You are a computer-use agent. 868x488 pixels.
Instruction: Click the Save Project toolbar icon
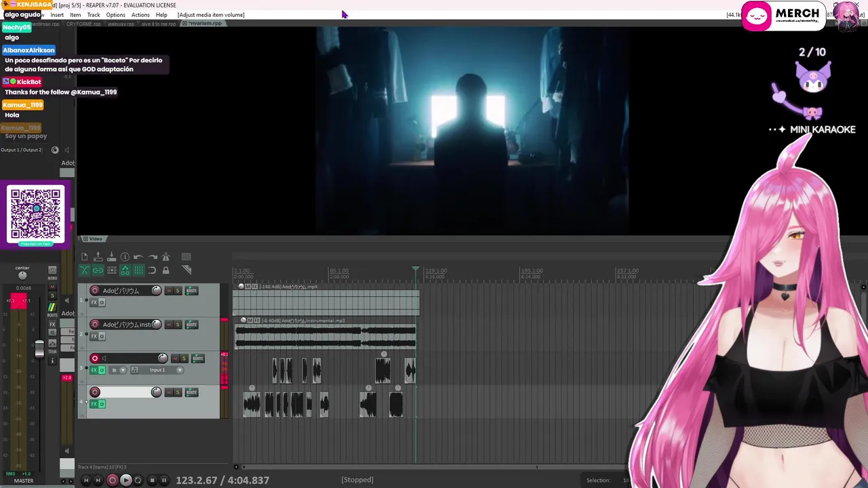[111, 257]
